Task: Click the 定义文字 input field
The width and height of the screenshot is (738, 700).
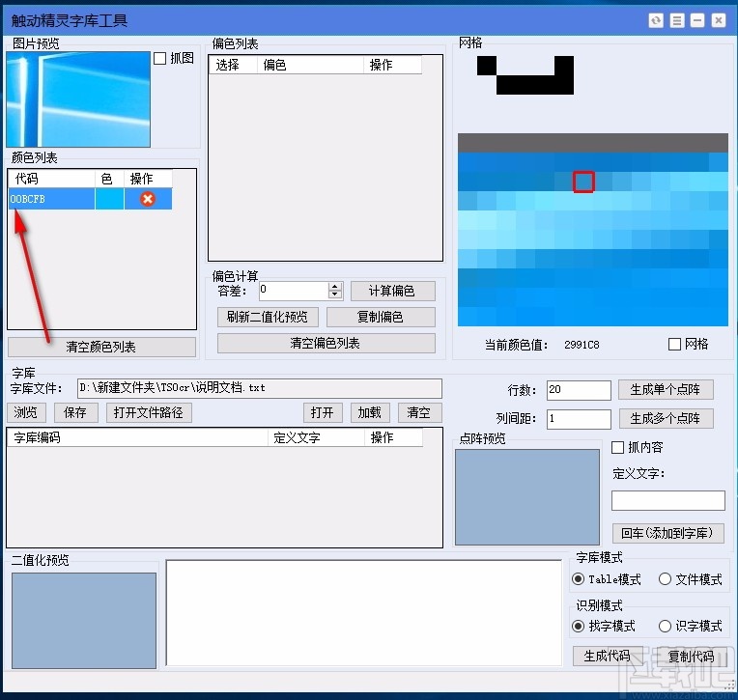Action: [x=667, y=500]
